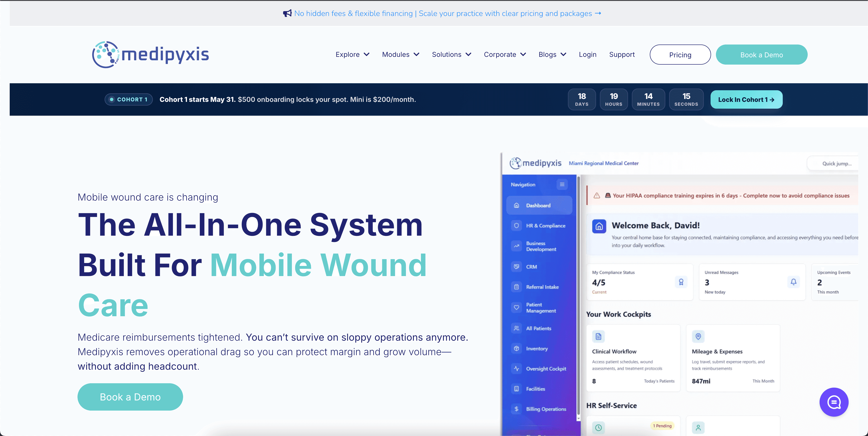Click the hero Book a Demo button
The image size is (868, 436).
[130, 397]
